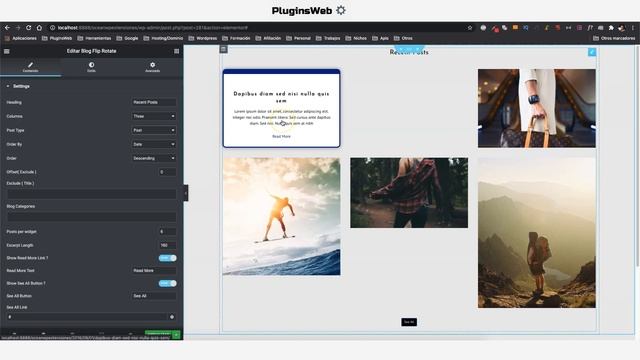This screenshot has height=360, width=640.
Task: Click the See All button under posts
Action: 409,322
